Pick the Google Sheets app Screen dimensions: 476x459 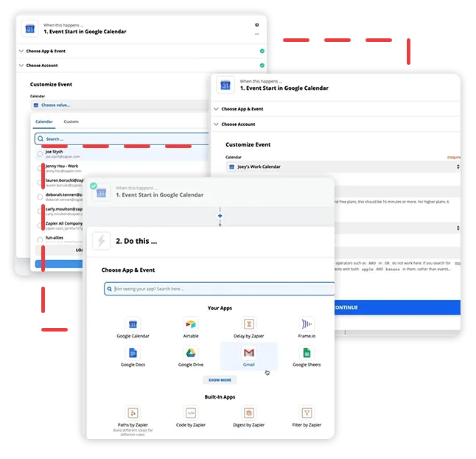pyautogui.click(x=307, y=357)
